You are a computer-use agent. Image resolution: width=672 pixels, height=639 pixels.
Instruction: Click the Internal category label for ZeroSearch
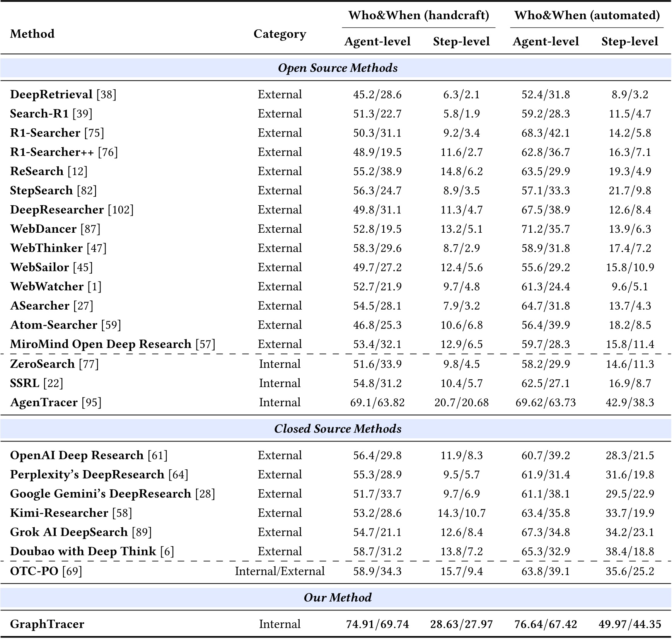280,363
